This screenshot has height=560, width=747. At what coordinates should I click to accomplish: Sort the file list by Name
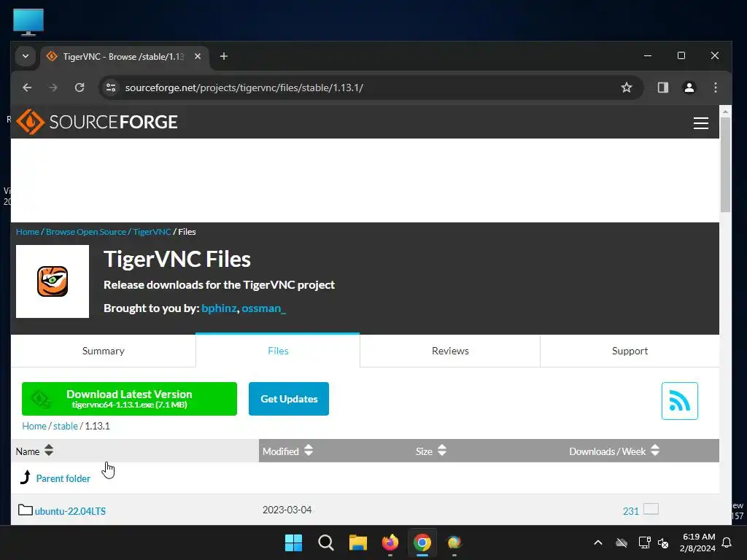(34, 451)
